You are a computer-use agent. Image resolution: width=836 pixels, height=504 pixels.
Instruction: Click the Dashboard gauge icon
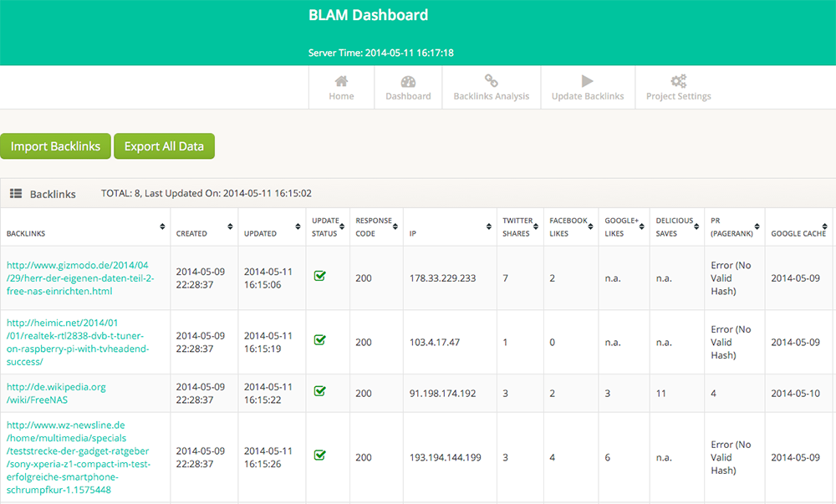tap(408, 82)
